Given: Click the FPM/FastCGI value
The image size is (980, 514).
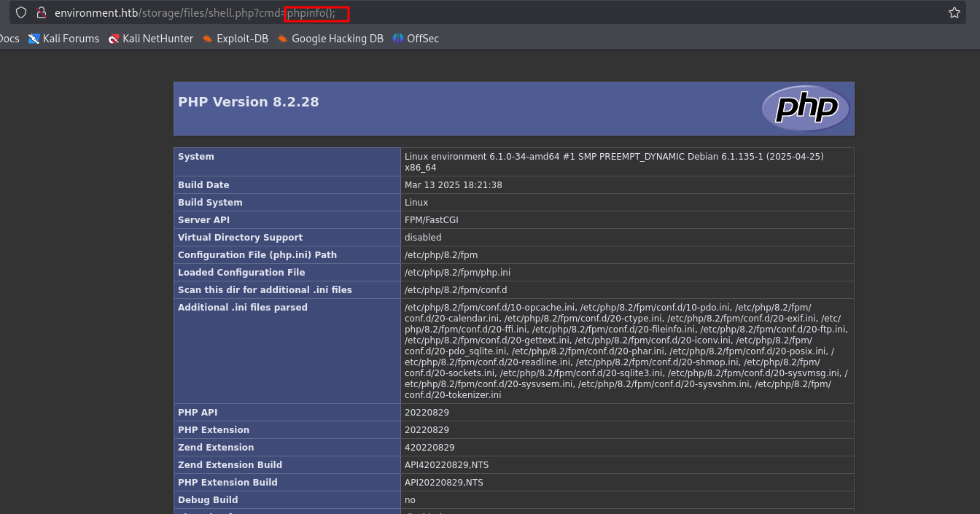Looking at the screenshot, I should (x=432, y=220).
